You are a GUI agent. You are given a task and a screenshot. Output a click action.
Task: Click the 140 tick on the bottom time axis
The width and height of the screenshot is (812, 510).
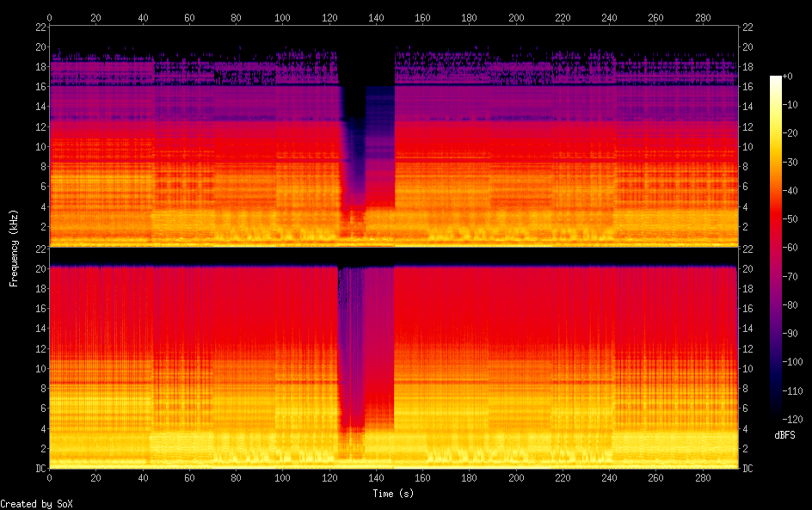point(376,478)
